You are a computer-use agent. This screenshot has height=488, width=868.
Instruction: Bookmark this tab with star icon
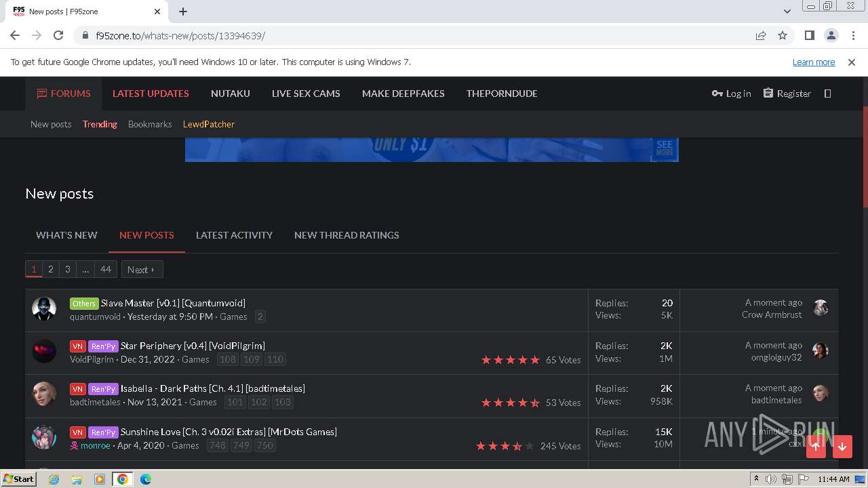pyautogui.click(x=783, y=35)
